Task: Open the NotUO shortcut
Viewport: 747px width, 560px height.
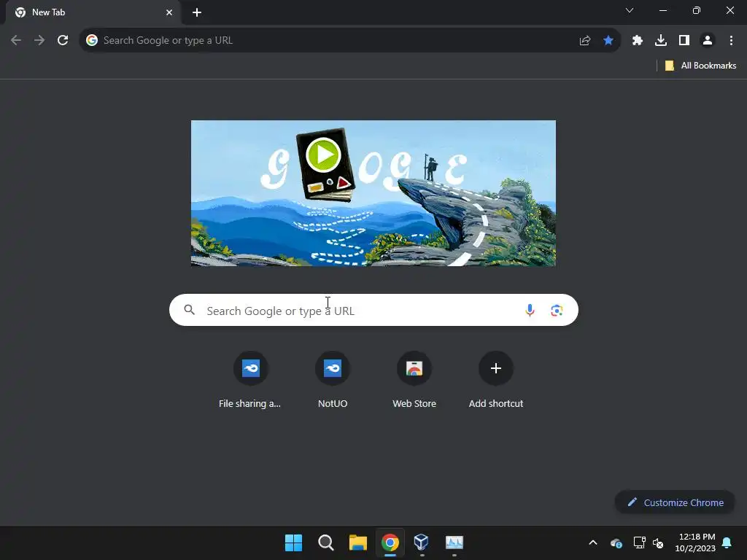Action: point(333,380)
